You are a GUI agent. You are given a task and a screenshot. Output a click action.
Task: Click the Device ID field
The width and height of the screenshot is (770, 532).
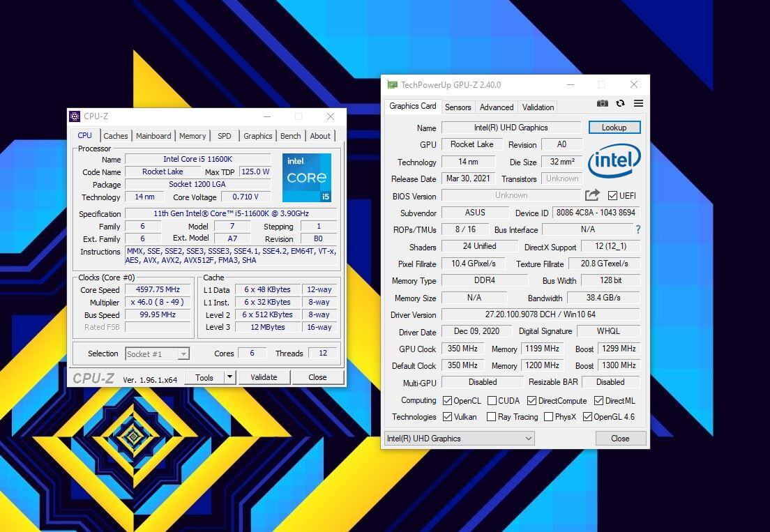point(596,213)
